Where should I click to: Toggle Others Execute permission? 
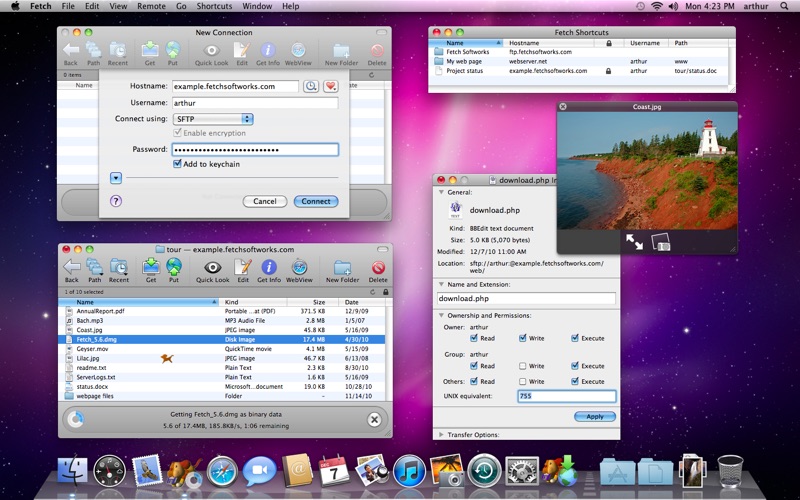(x=575, y=382)
